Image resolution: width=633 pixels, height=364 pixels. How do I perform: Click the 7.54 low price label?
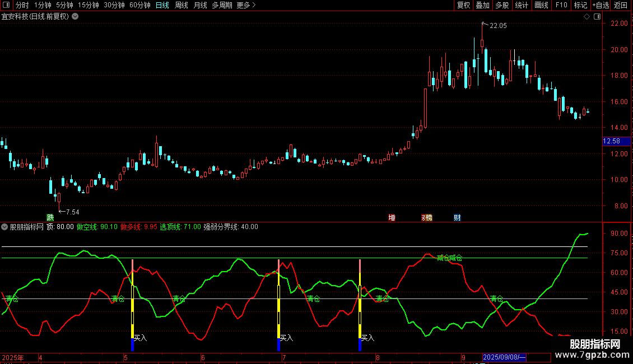[x=72, y=212]
